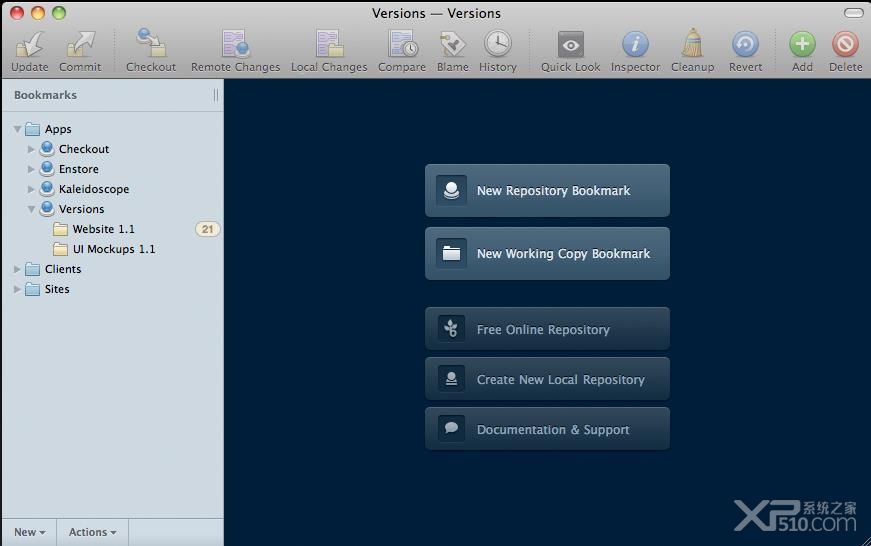
Task: Click the sidebar resize grip beside Bookmarks
Action: [216, 95]
